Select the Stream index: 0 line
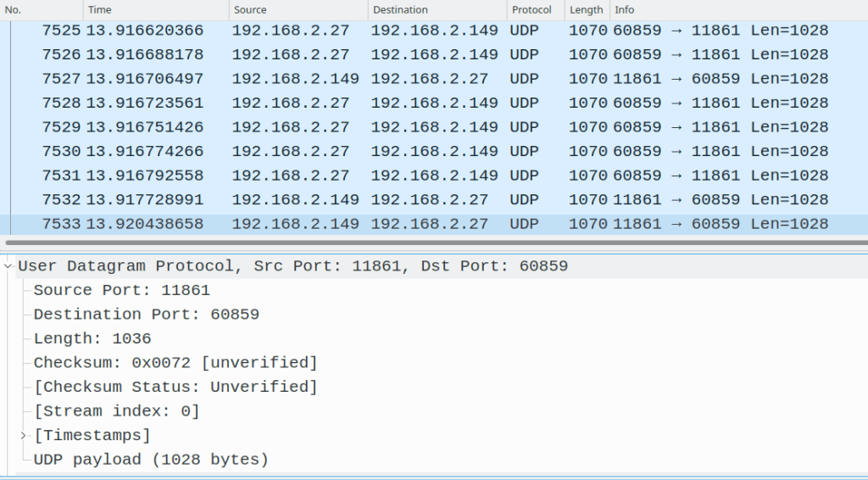Screen dimensions: 868x480 117,411
